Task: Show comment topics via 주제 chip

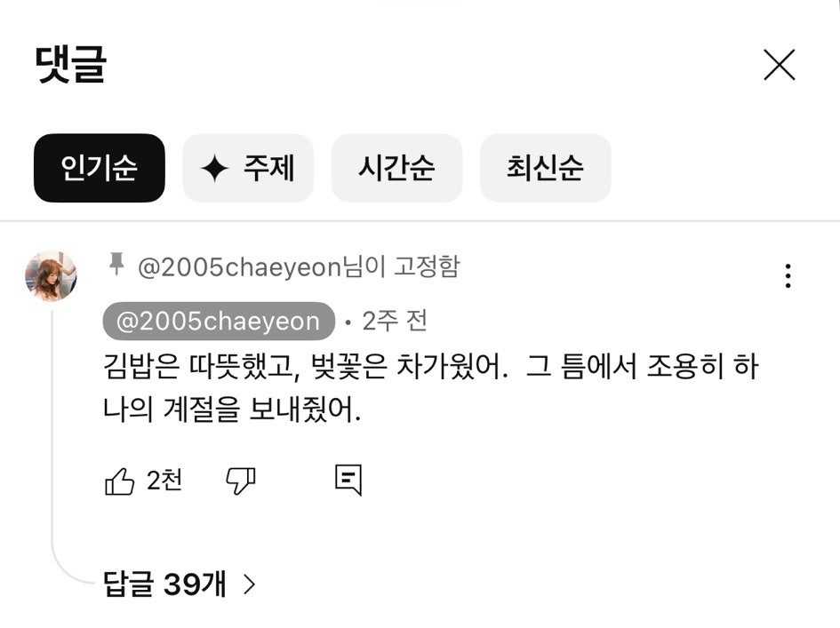Action: coord(248,168)
